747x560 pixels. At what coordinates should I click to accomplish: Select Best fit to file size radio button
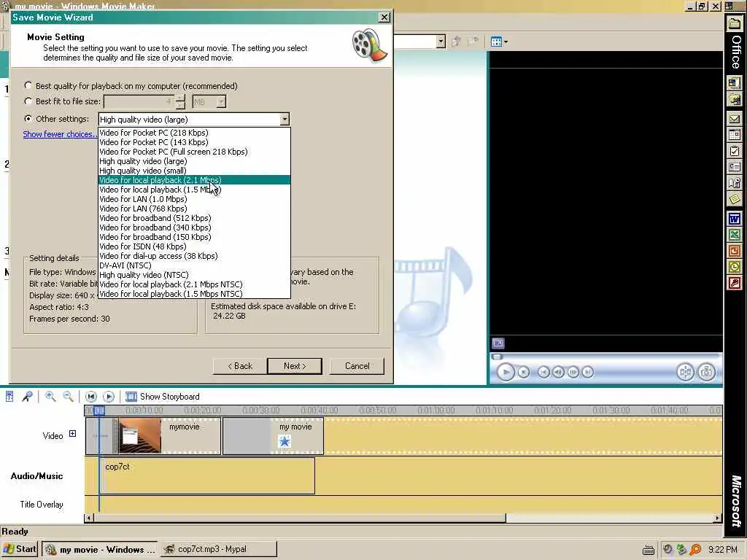pos(28,101)
